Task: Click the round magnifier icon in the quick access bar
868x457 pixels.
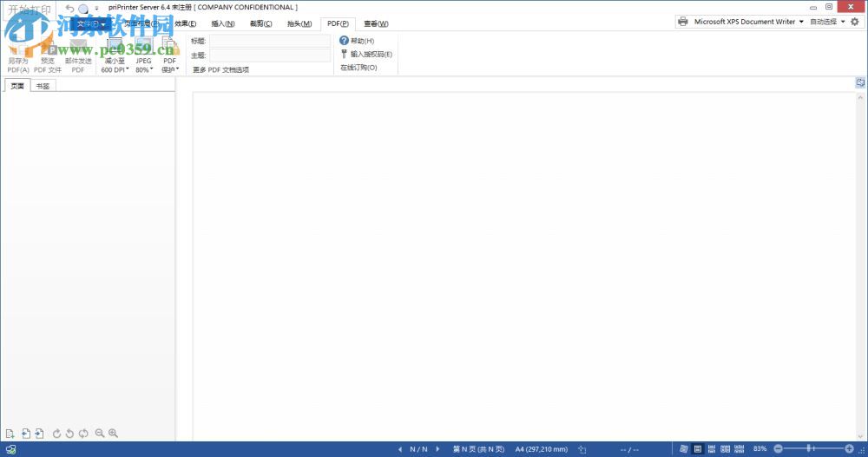Action: 83,9
